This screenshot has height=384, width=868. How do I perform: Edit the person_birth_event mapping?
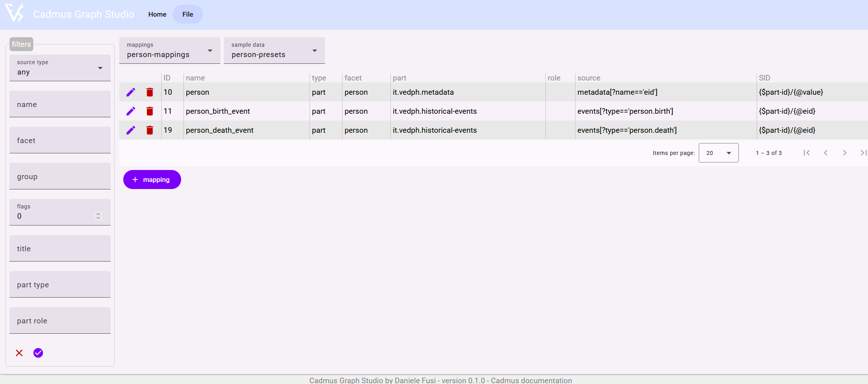click(131, 111)
